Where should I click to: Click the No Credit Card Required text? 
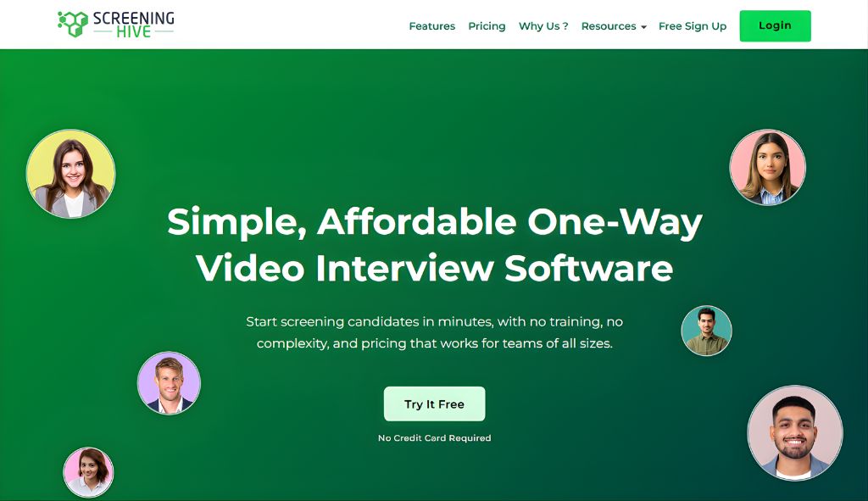click(x=435, y=438)
